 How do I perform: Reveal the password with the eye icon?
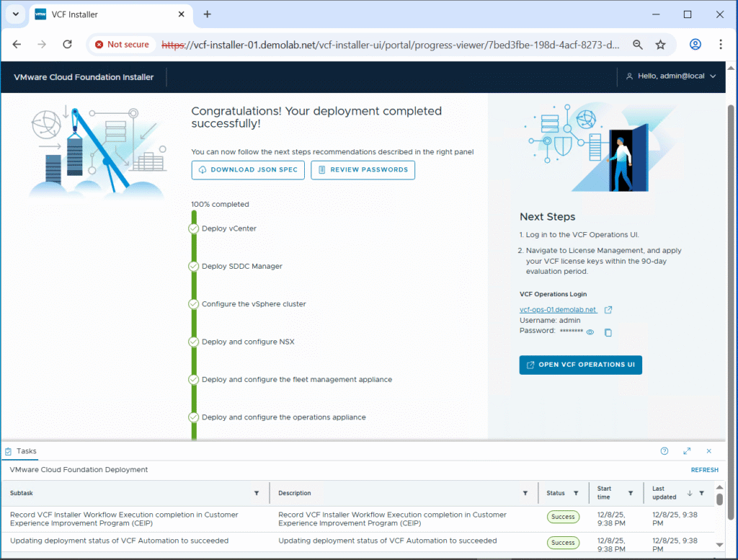[590, 332]
